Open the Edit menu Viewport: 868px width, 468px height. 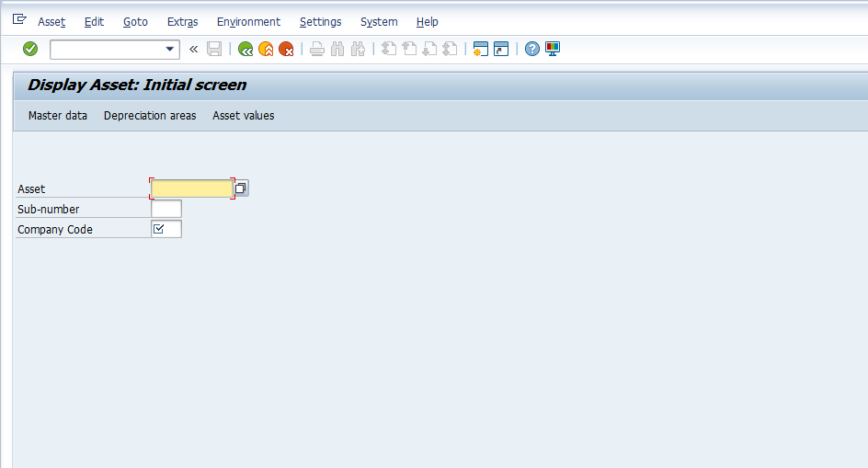(x=94, y=21)
